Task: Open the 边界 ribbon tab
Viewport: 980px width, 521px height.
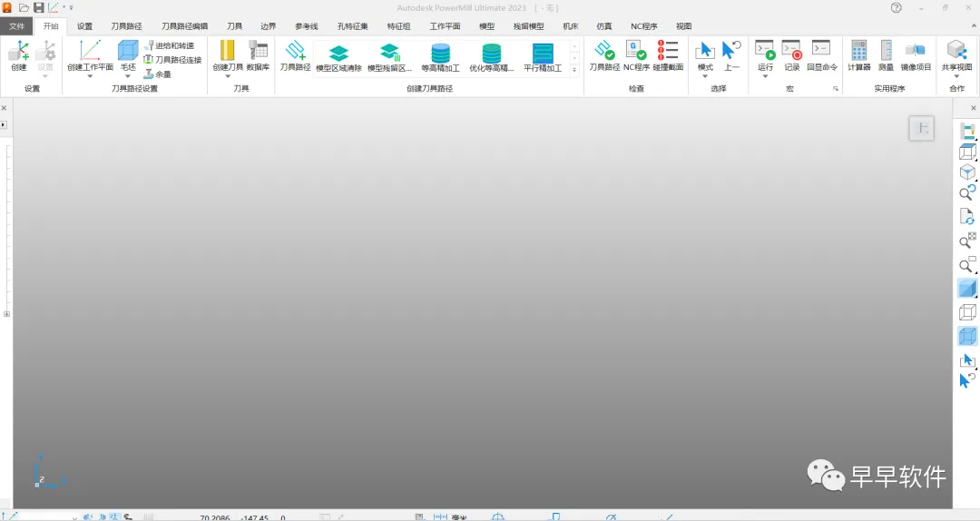Action: [x=268, y=26]
